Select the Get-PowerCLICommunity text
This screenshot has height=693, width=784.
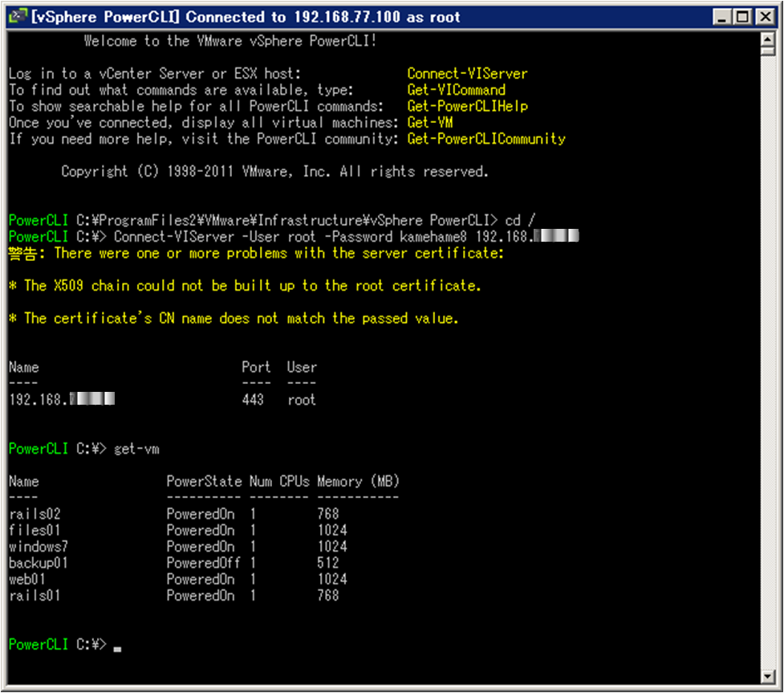[485, 138]
